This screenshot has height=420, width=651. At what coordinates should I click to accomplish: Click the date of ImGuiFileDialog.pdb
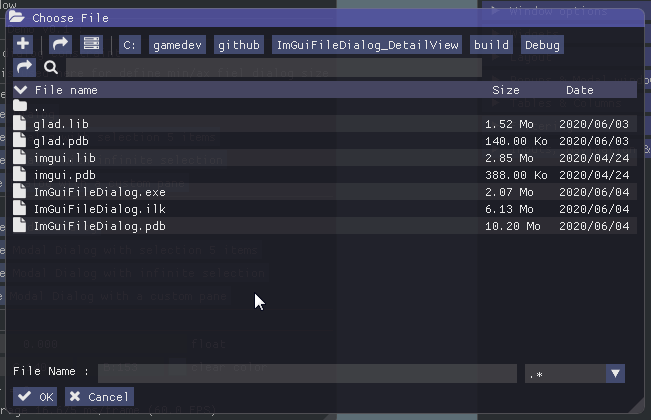594,226
